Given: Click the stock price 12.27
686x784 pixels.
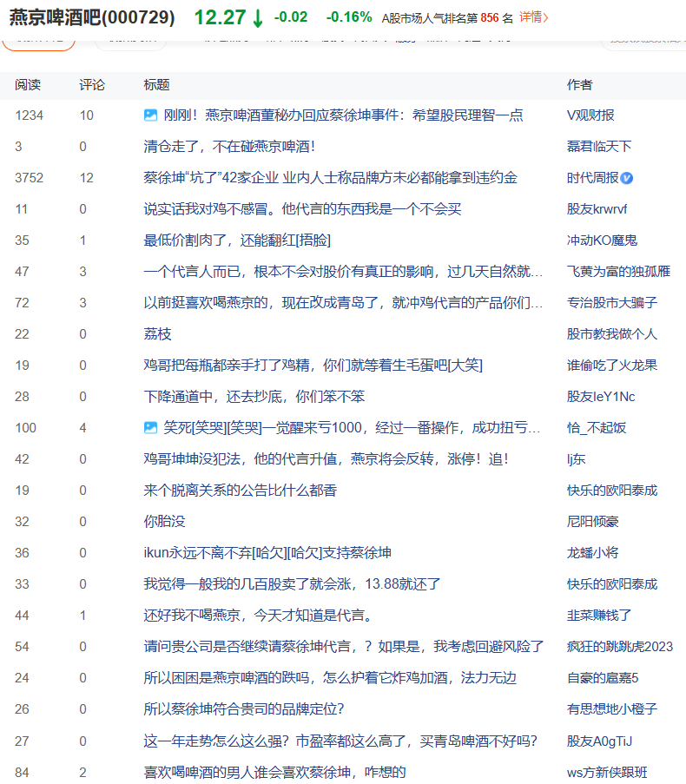Looking at the screenshot, I should (x=220, y=17).
